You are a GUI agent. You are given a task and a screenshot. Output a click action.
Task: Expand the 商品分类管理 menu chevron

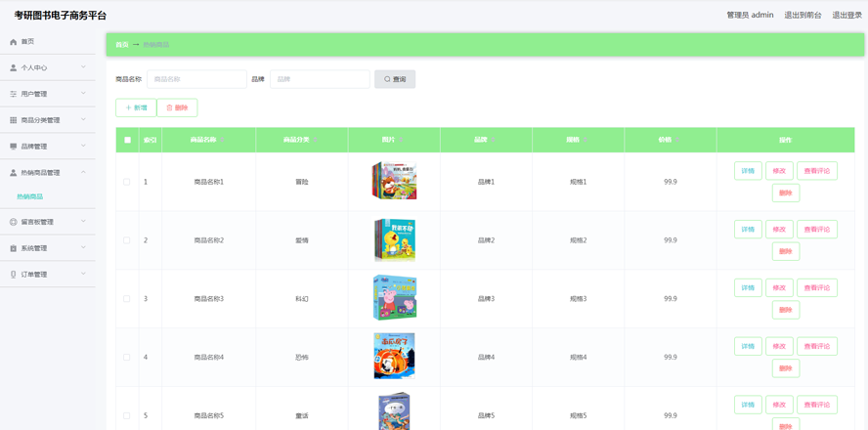pyautogui.click(x=83, y=119)
